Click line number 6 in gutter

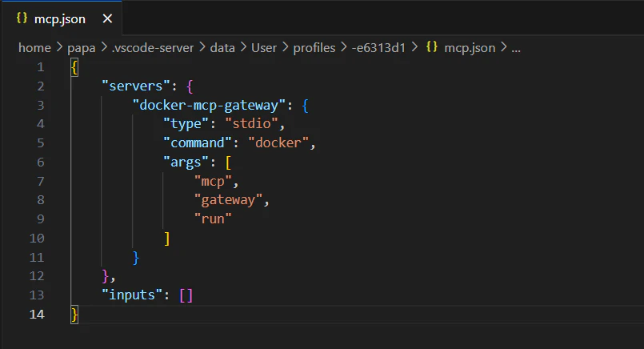(40, 162)
